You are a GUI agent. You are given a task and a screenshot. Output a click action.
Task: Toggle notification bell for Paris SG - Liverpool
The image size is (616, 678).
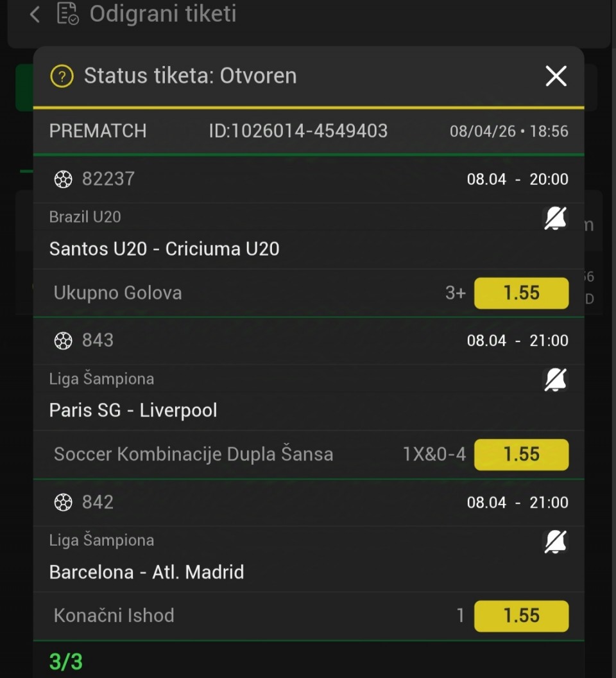(x=555, y=380)
